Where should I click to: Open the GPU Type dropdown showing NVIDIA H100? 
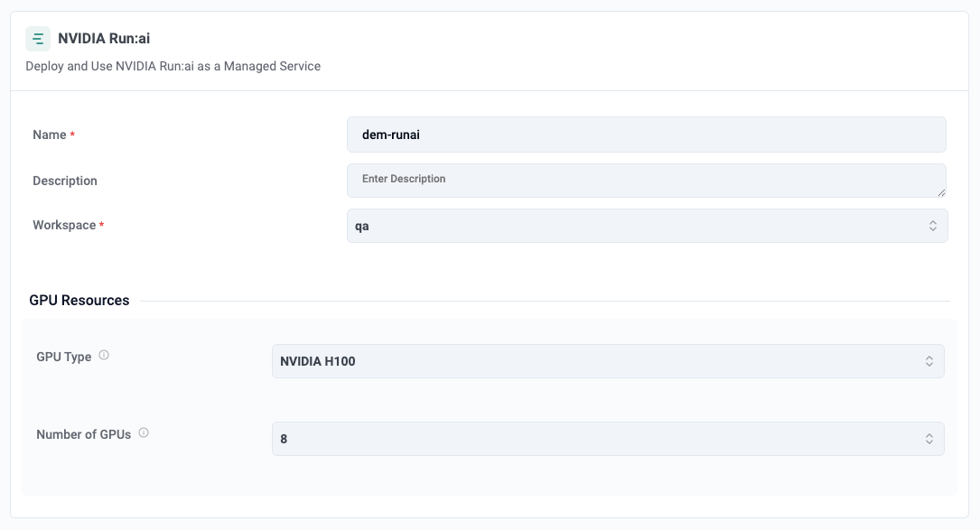608,361
